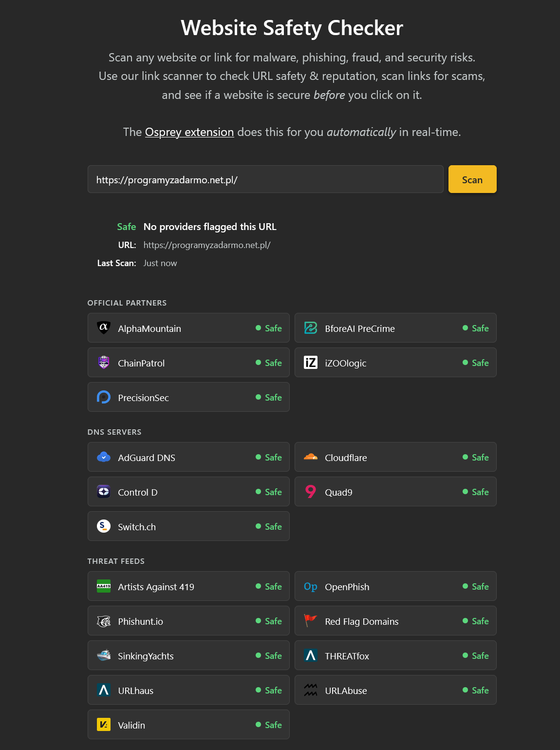Screen dimensions: 560x750
Task: Click the iZOOlogic logo icon
Action: coord(311,363)
